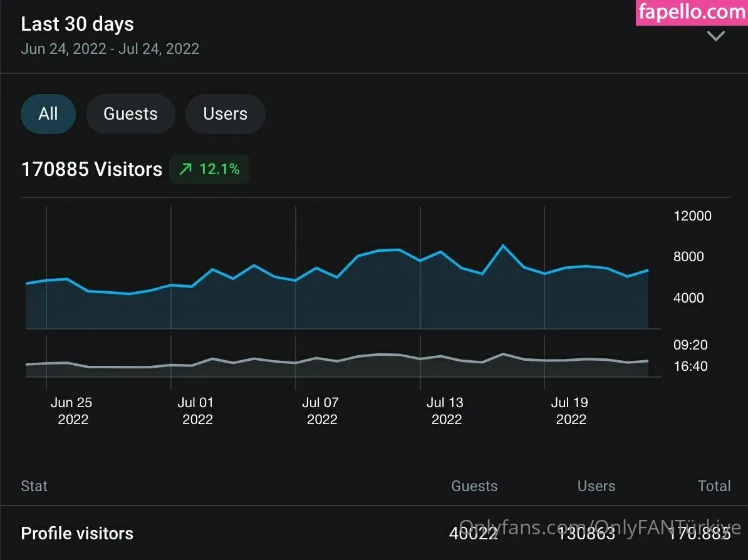Click the Total column header
Viewport: 748px width, 560px height.
(x=714, y=486)
